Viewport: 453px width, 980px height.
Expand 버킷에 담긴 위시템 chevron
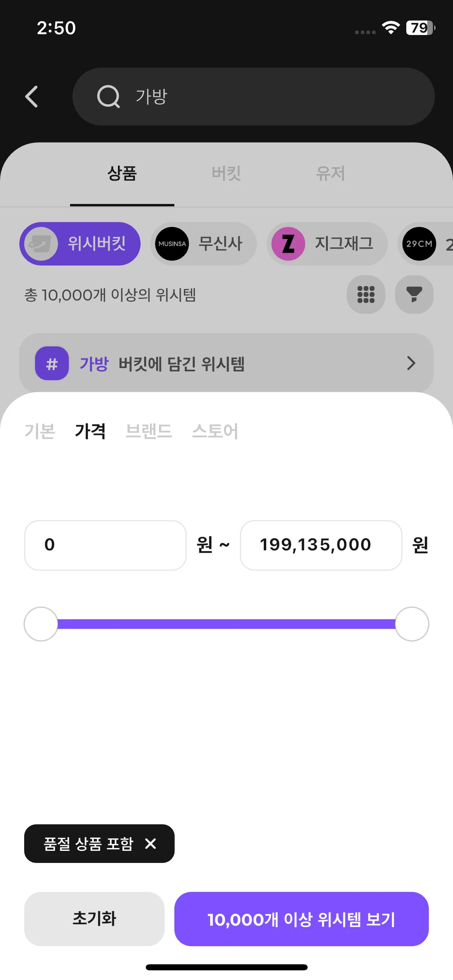point(411,363)
